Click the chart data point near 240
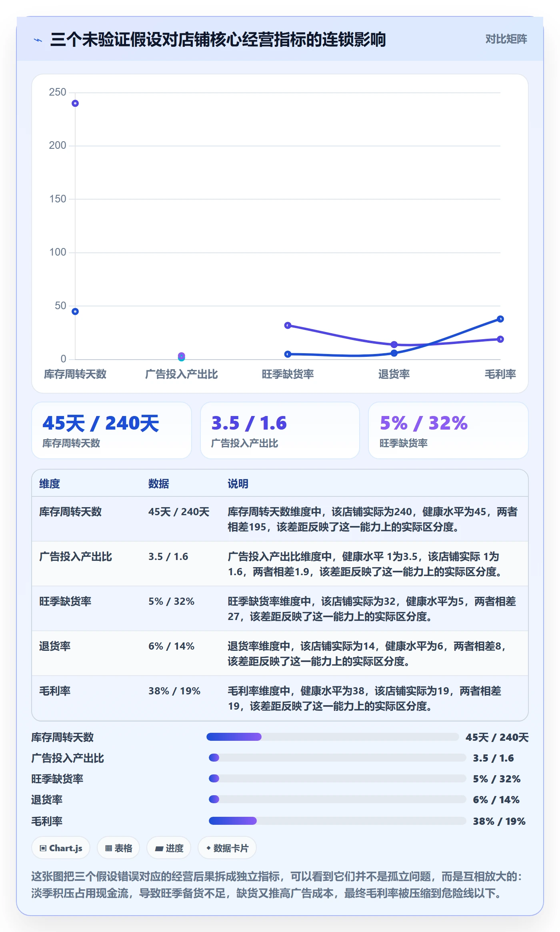This screenshot has width=560, height=932. 75,104
